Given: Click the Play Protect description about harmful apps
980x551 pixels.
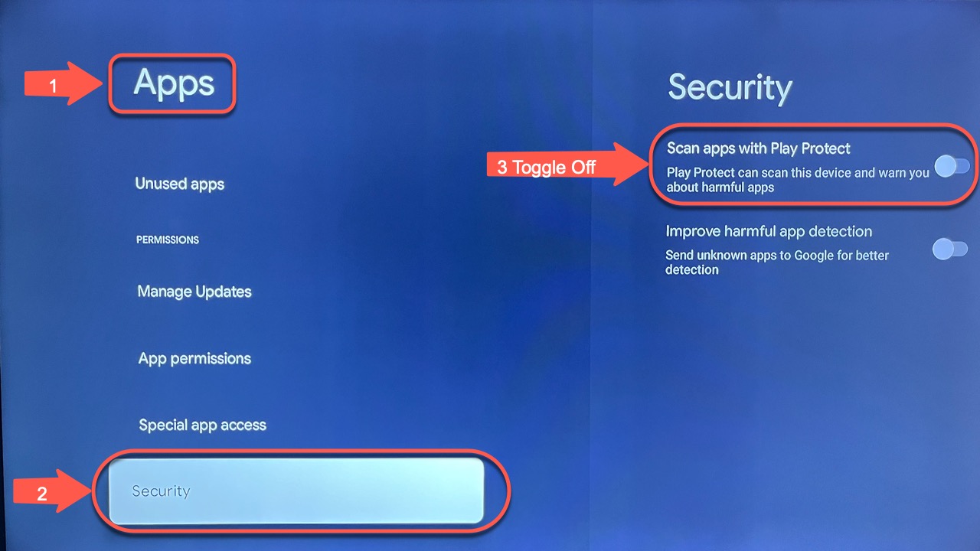Looking at the screenshot, I should coord(798,180).
